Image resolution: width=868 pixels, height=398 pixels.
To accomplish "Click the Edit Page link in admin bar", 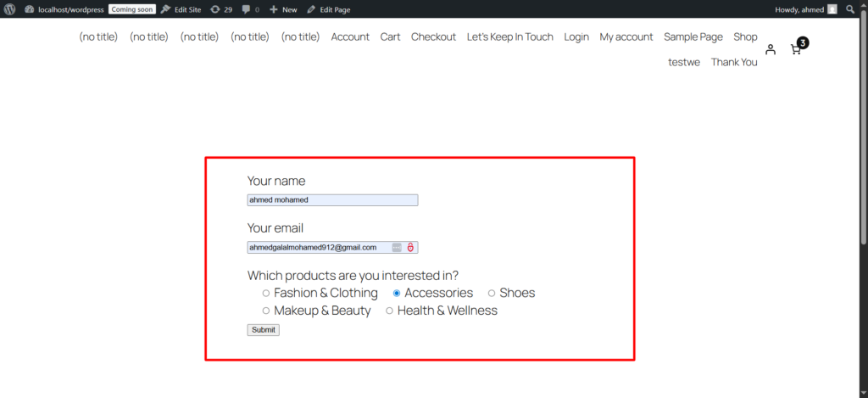I will 329,9.
